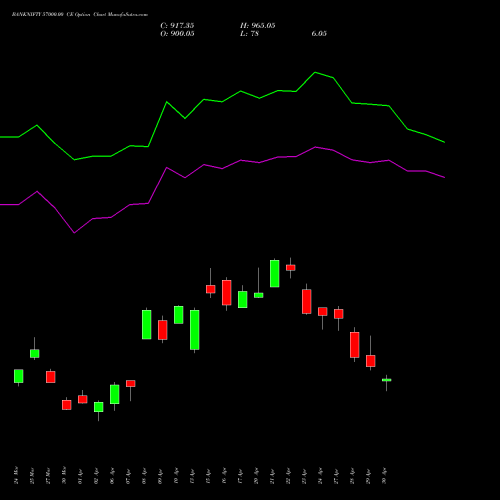Click the high value H: 965.05
Image resolution: width=500 pixels, height=500 pixels.
tap(258, 26)
